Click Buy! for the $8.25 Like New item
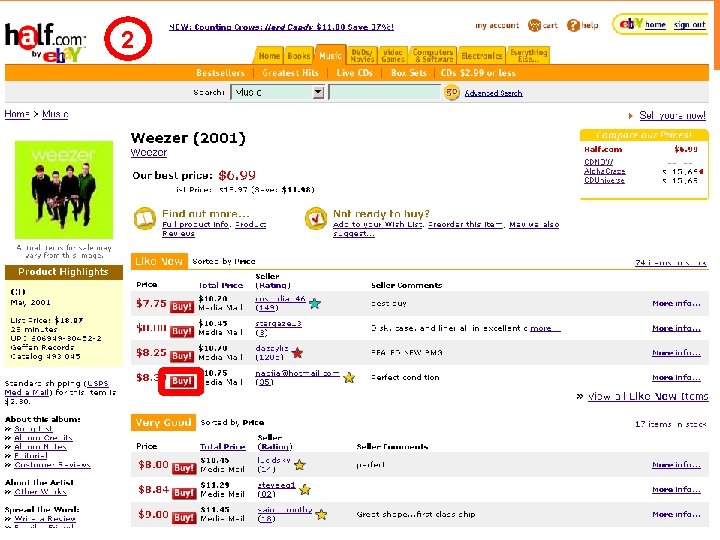The width and height of the screenshot is (720, 540). (x=182, y=356)
